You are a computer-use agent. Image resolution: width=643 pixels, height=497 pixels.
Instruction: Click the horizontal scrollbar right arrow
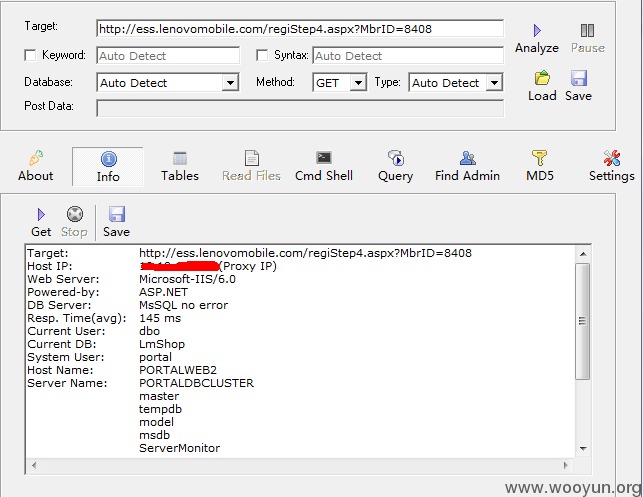pos(565,465)
